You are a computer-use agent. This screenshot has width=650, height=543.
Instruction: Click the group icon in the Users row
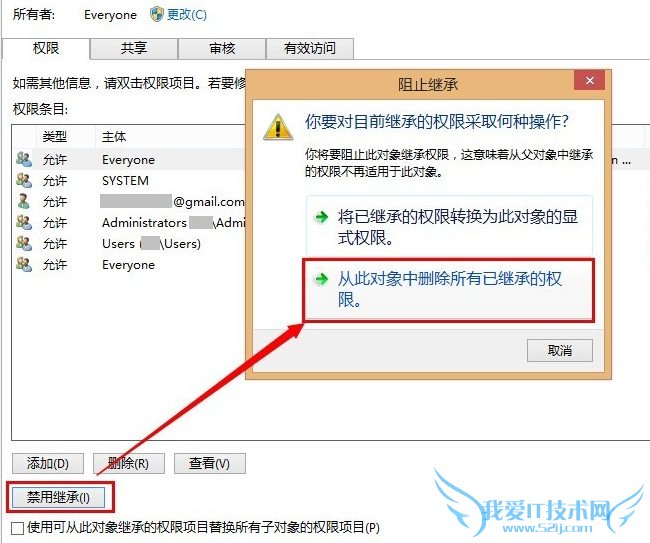point(24,243)
